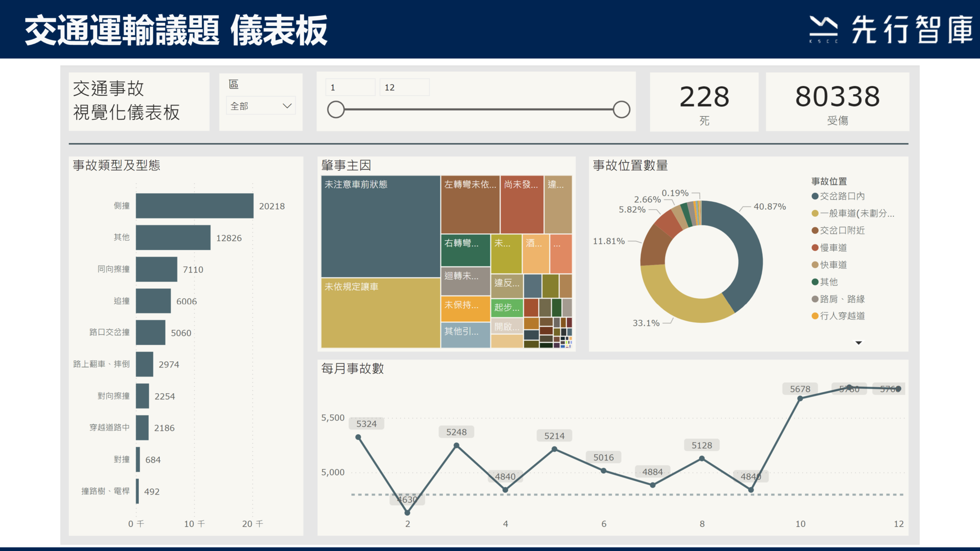Select the 慢車道 legend item
Screen dimensions: 980x551
834,248
